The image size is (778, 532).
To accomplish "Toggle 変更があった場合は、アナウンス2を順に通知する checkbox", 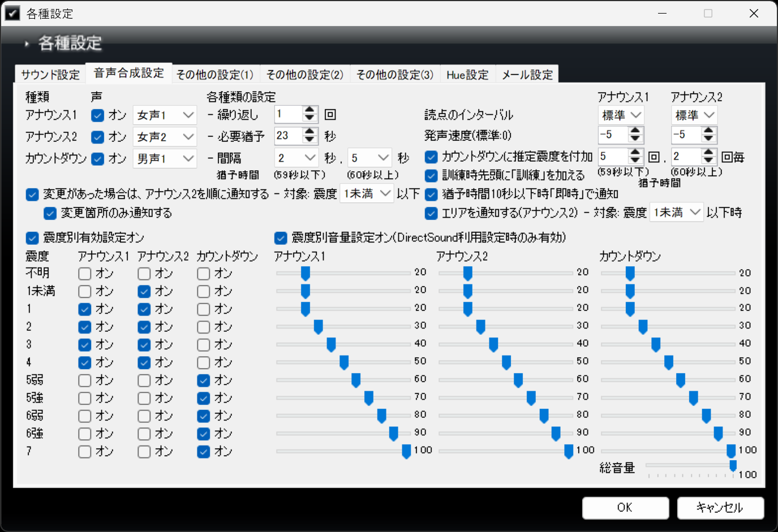I will [x=32, y=194].
